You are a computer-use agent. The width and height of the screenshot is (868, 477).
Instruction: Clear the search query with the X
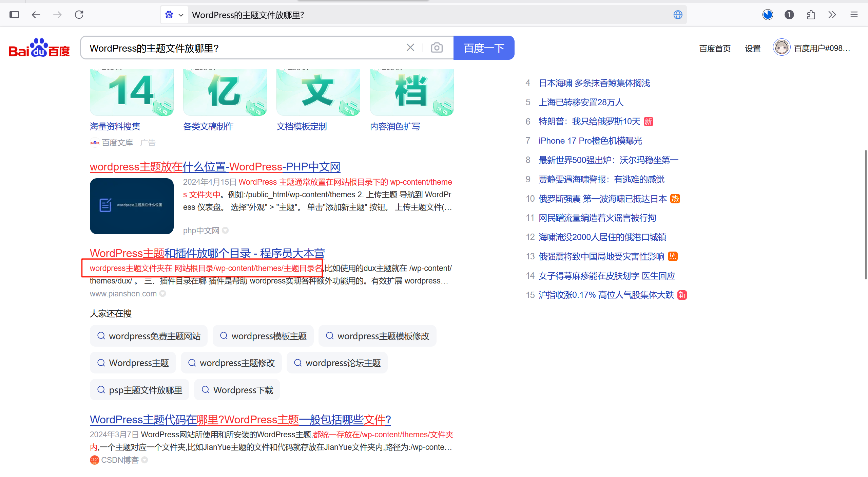click(x=410, y=48)
